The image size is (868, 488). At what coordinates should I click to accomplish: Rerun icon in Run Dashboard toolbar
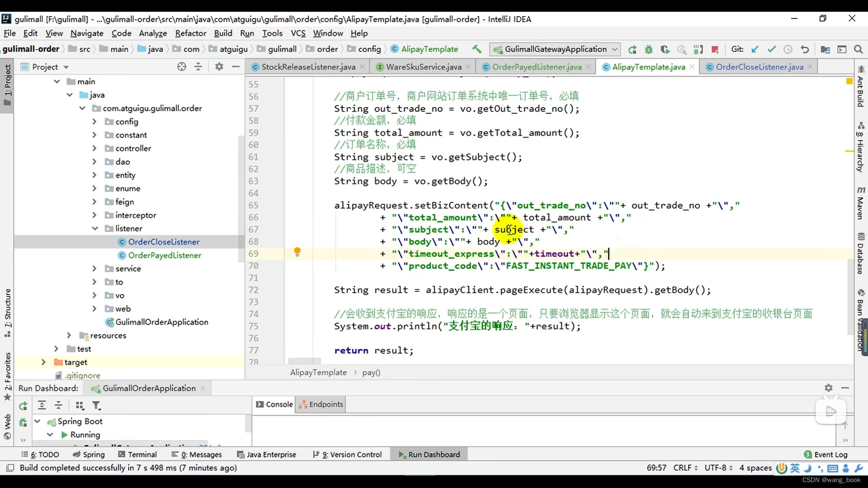(x=23, y=405)
